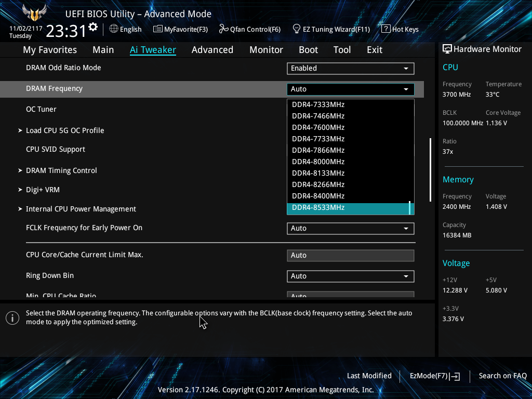This screenshot has width=532, height=399.
Task: Click the memory voltage 1.408 V reading
Action: click(496, 207)
